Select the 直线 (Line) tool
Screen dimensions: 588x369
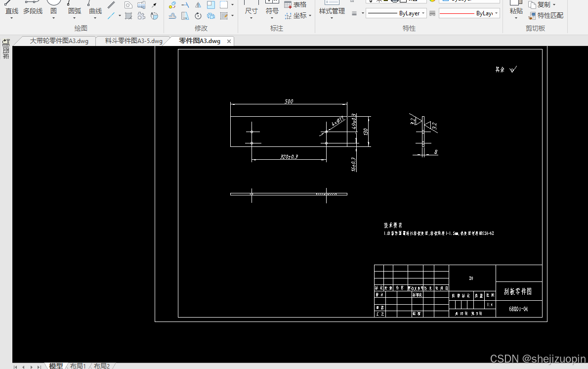(x=12, y=7)
